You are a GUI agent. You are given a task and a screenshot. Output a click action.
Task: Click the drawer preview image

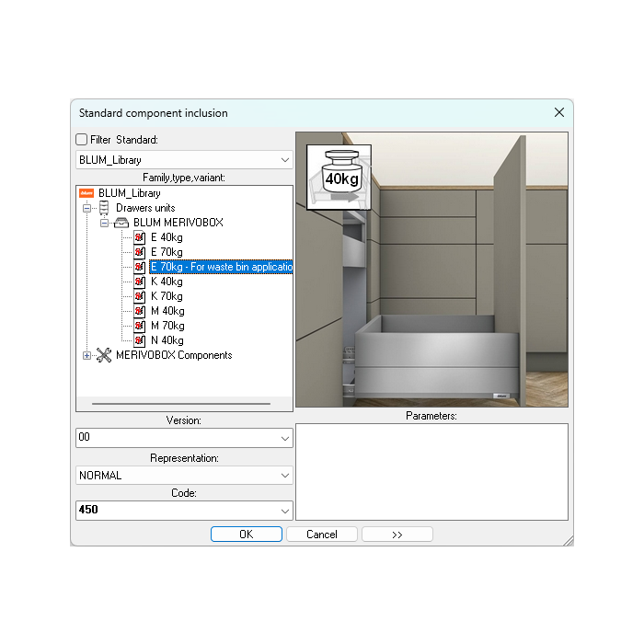coord(432,270)
